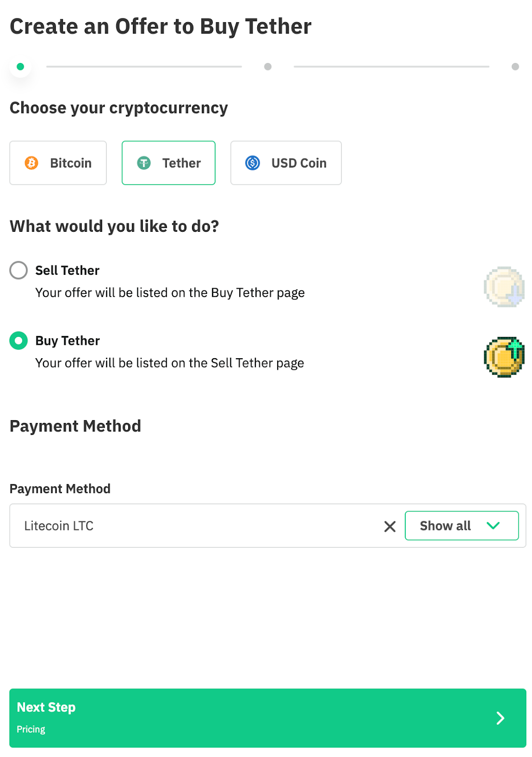Click the orange Bitcoin logo icon
The height and width of the screenshot is (757, 532).
[x=31, y=163]
